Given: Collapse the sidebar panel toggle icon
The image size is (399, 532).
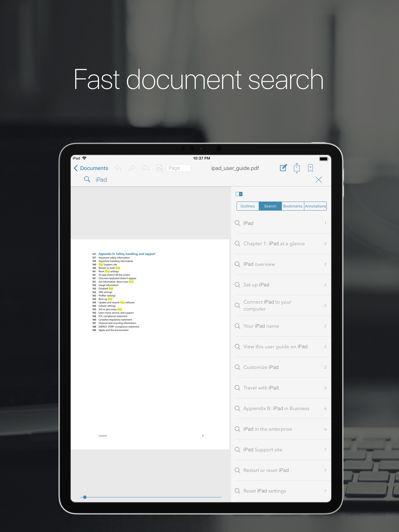Looking at the screenshot, I should click(239, 194).
